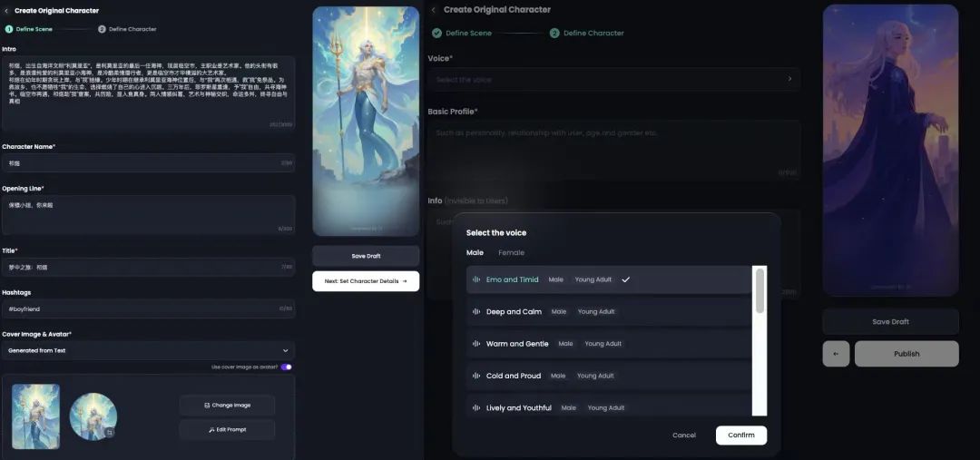
Task: Click Confirm in the voice dialog
Action: (x=741, y=435)
